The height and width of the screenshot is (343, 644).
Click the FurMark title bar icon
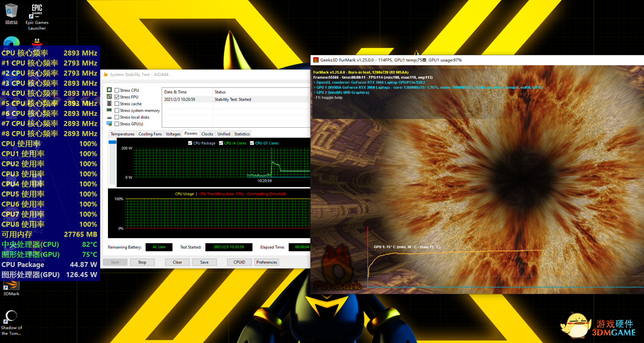(x=316, y=60)
